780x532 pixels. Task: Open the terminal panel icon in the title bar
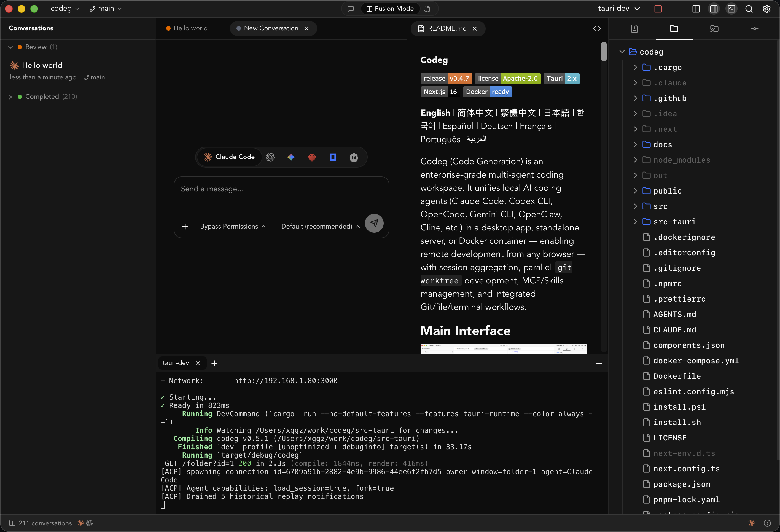point(732,9)
